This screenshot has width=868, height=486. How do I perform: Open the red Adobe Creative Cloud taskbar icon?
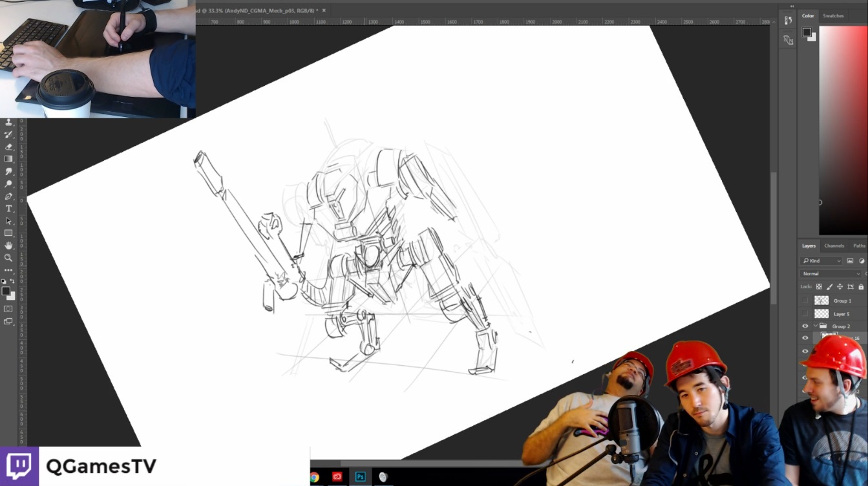coord(337,478)
